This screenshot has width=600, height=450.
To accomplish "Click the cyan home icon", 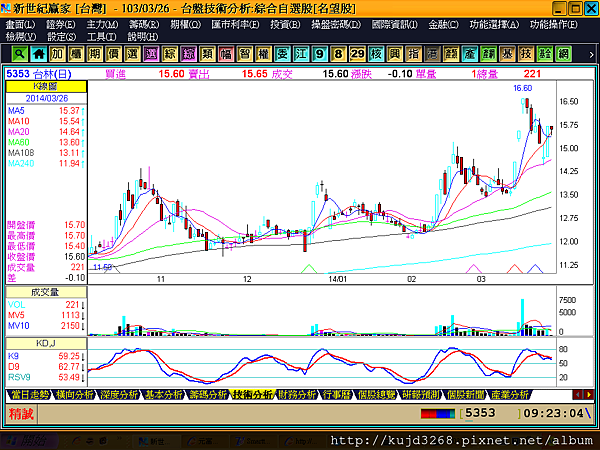I will coord(38,54).
